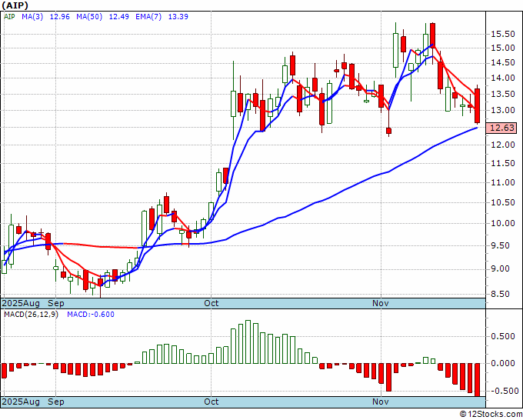This screenshot has height=420, width=523.
Task: Click the highlighted 12.63 price label
Action: (501, 128)
